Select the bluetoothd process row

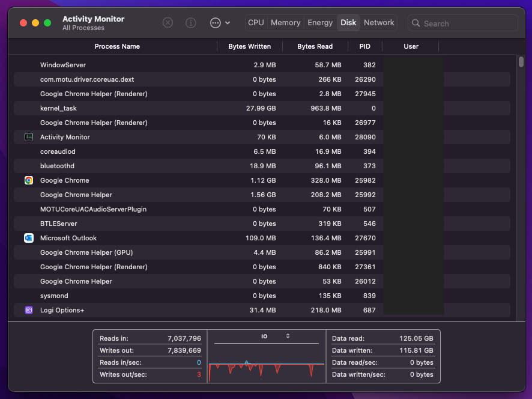click(262, 166)
